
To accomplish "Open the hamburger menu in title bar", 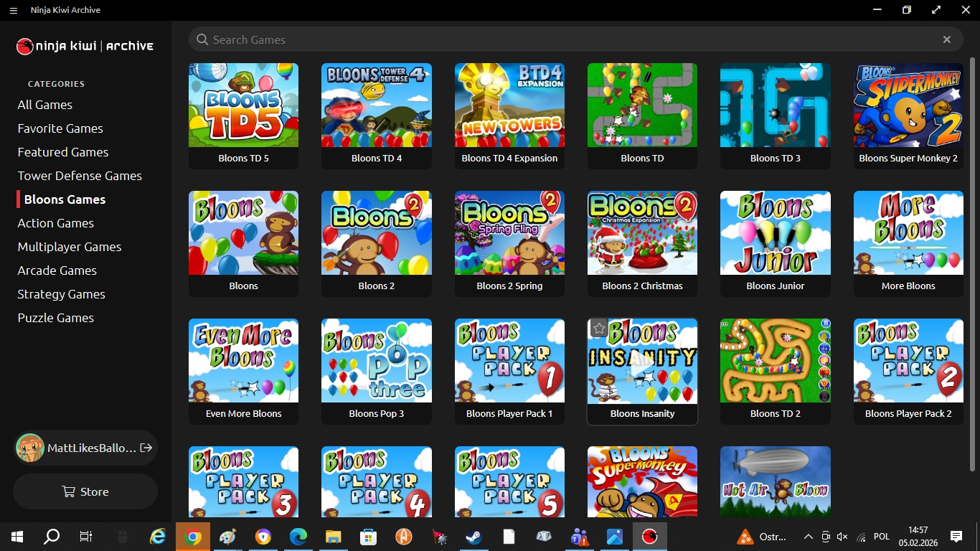I will point(13,10).
